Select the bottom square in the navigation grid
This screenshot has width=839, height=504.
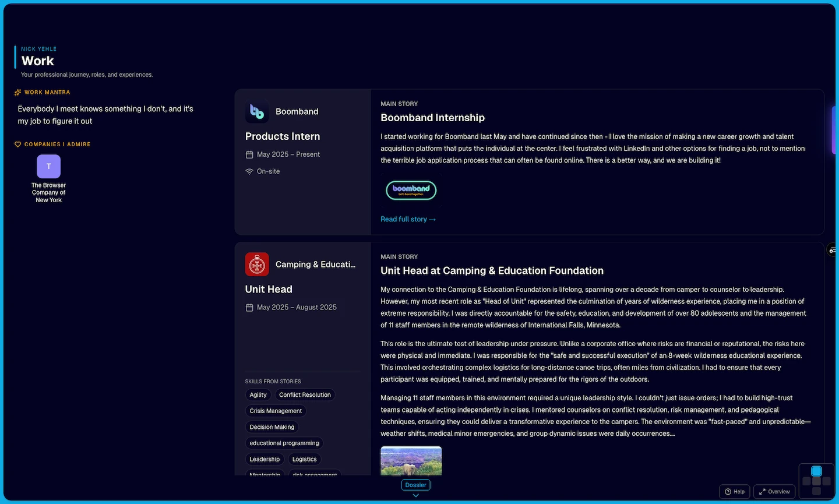pos(816,491)
